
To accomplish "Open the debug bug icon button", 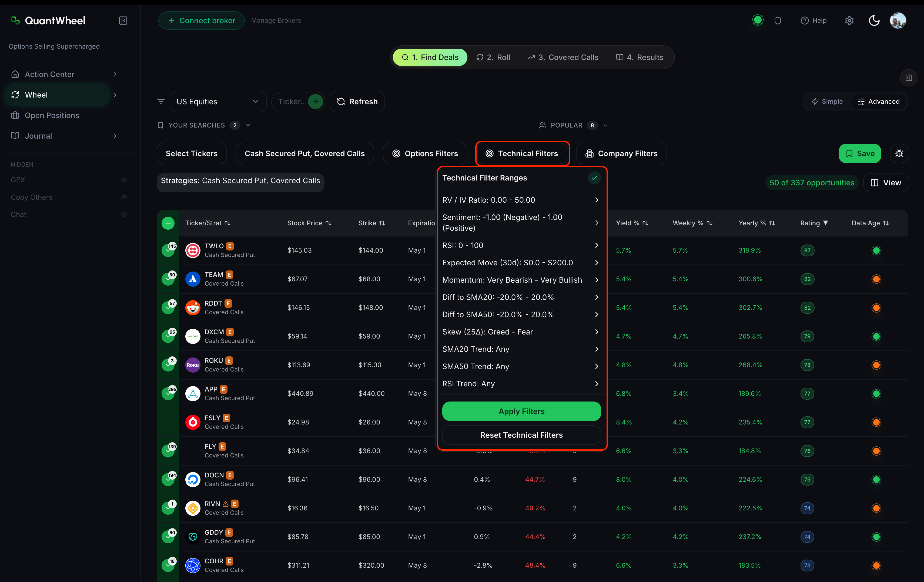I will 899,153.
